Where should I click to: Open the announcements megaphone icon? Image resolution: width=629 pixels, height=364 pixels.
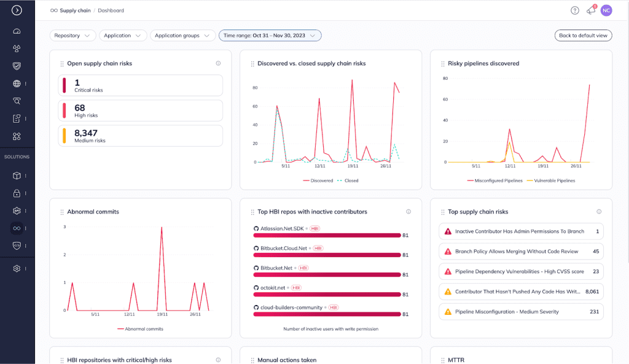(x=591, y=10)
